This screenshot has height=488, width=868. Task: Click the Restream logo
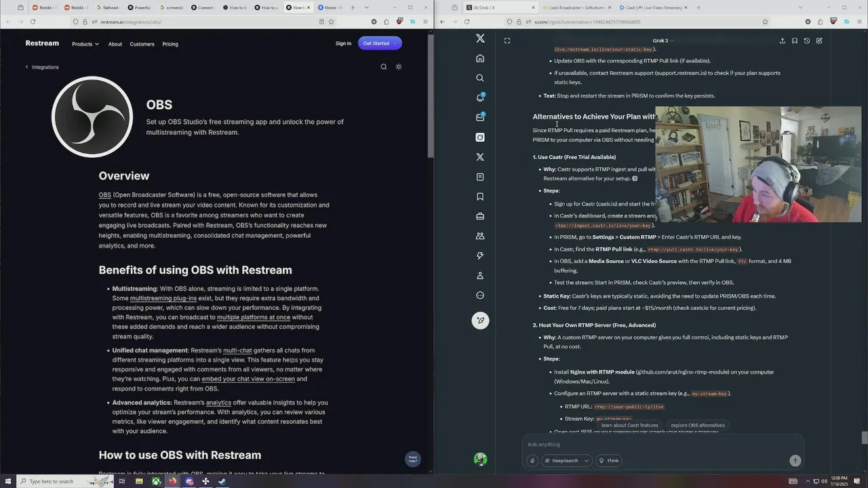(x=42, y=43)
